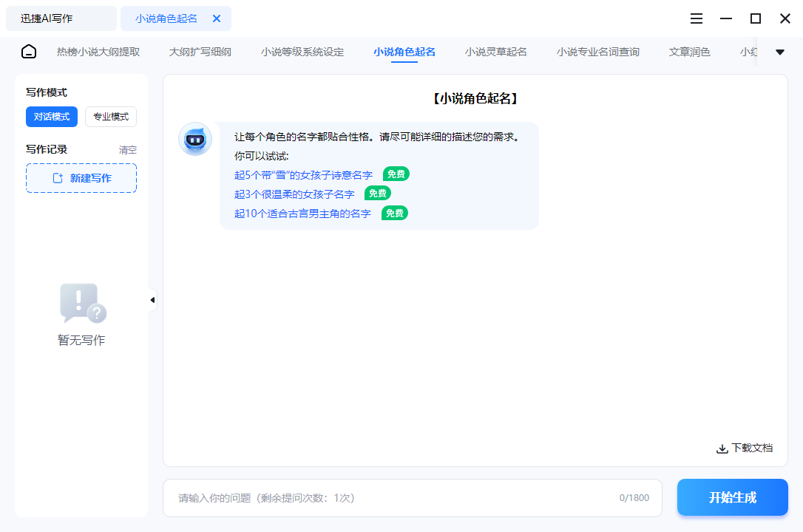Close the 小说角色起名 tab with its X
The width and height of the screenshot is (803, 532).
pos(216,18)
